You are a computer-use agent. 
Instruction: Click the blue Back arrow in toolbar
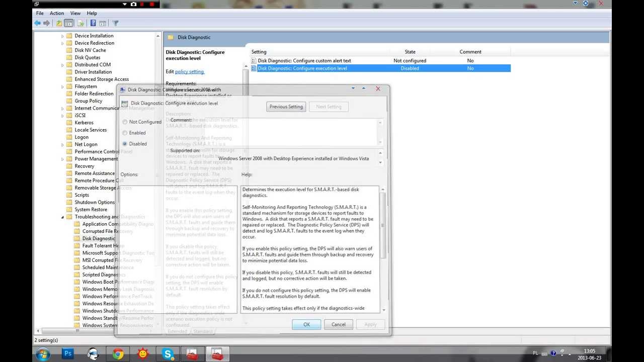point(37,23)
